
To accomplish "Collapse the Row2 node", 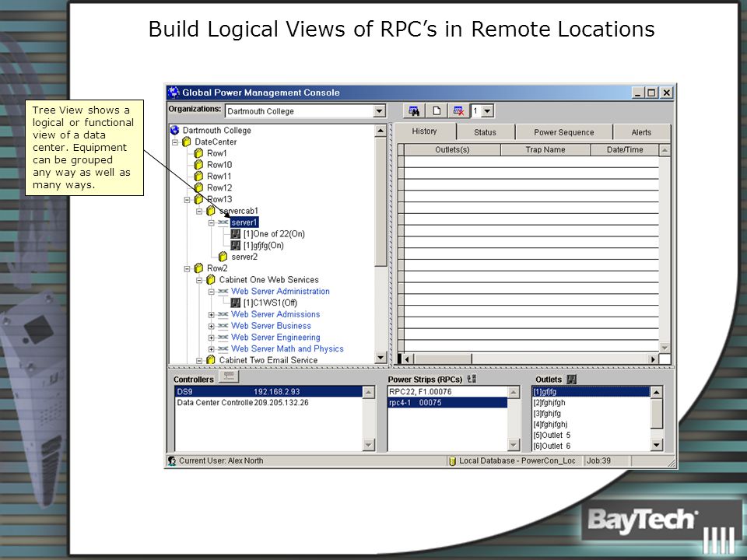I will (x=188, y=268).
